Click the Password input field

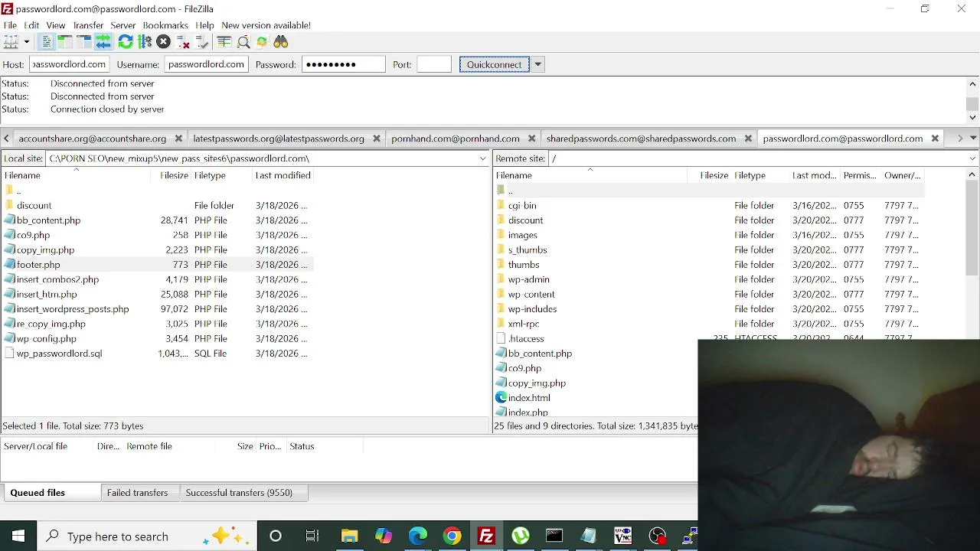343,64
